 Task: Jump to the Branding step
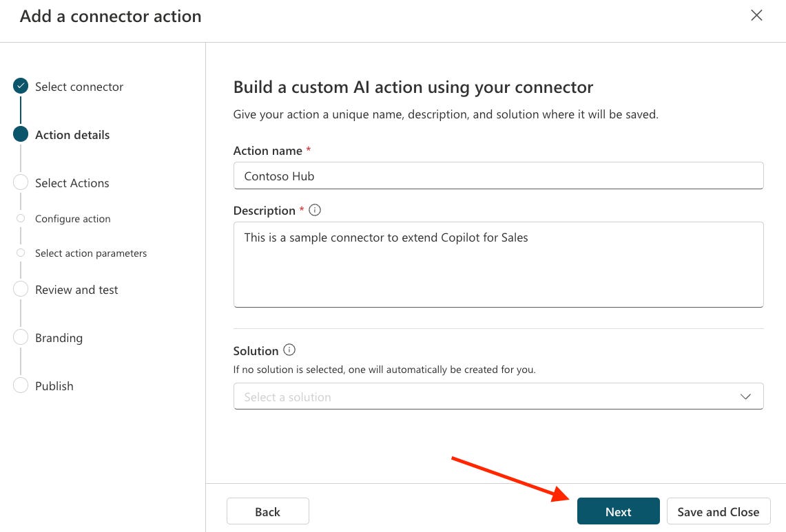59,338
